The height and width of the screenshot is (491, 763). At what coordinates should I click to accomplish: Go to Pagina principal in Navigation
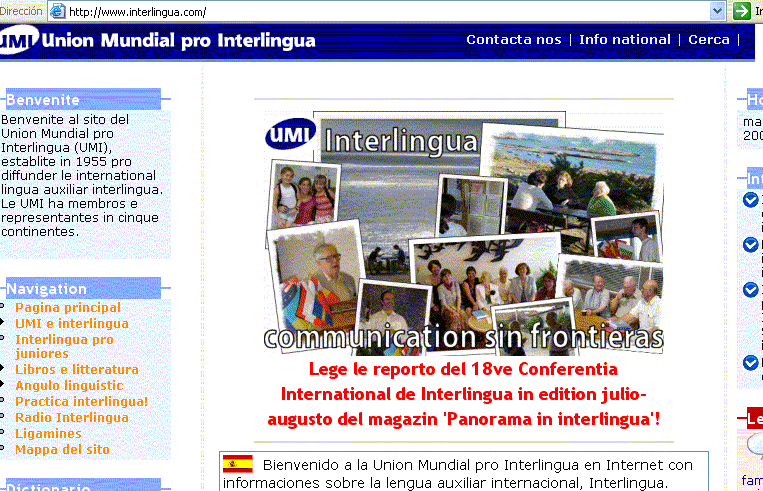tap(68, 308)
